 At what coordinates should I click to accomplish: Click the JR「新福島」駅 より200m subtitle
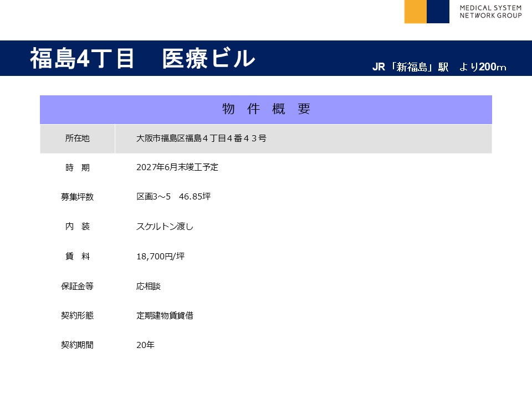(x=439, y=67)
